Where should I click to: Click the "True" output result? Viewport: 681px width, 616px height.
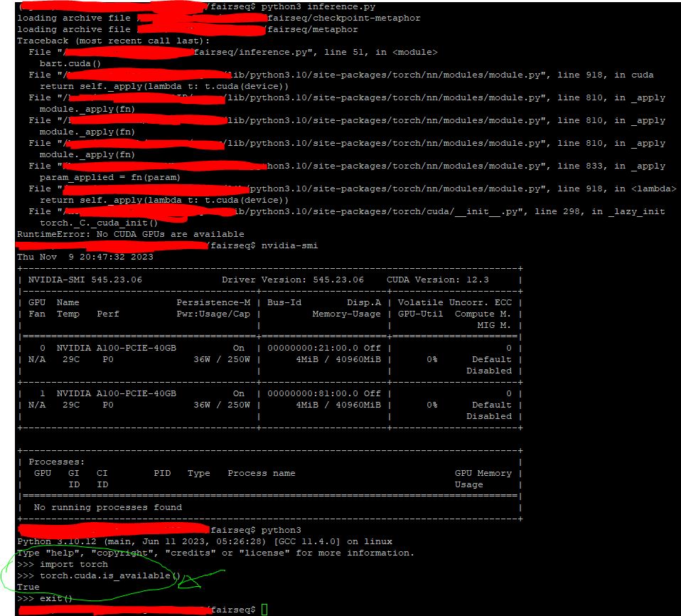click(x=28, y=587)
